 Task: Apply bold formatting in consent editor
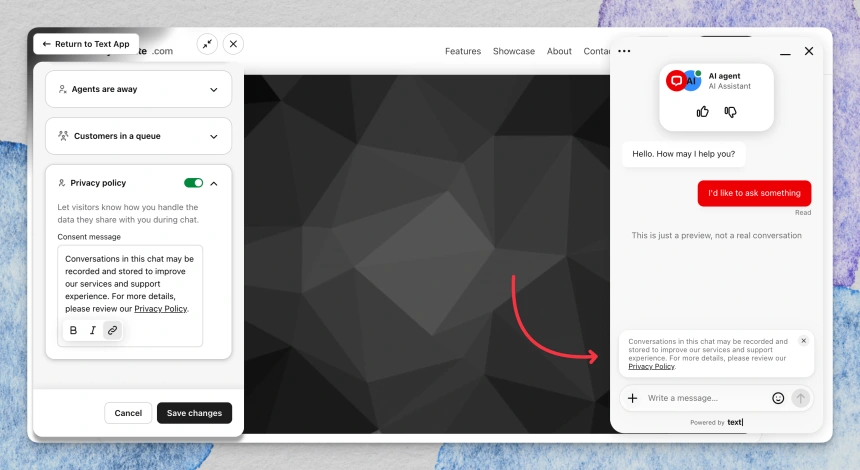point(73,330)
